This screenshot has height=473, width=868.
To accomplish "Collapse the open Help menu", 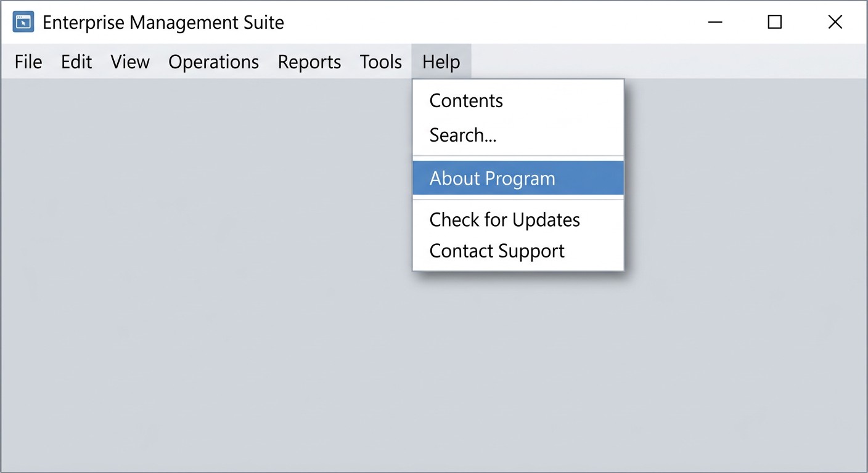I will (x=441, y=62).
